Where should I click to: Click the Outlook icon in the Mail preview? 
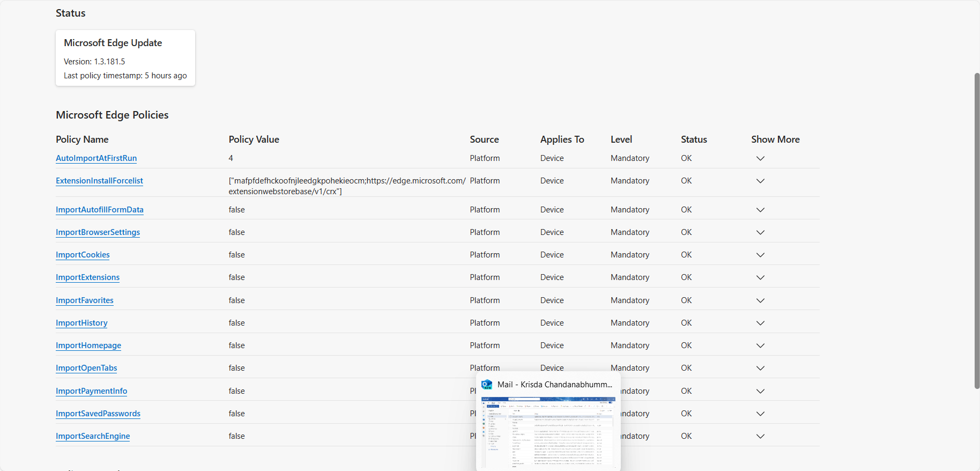click(487, 385)
